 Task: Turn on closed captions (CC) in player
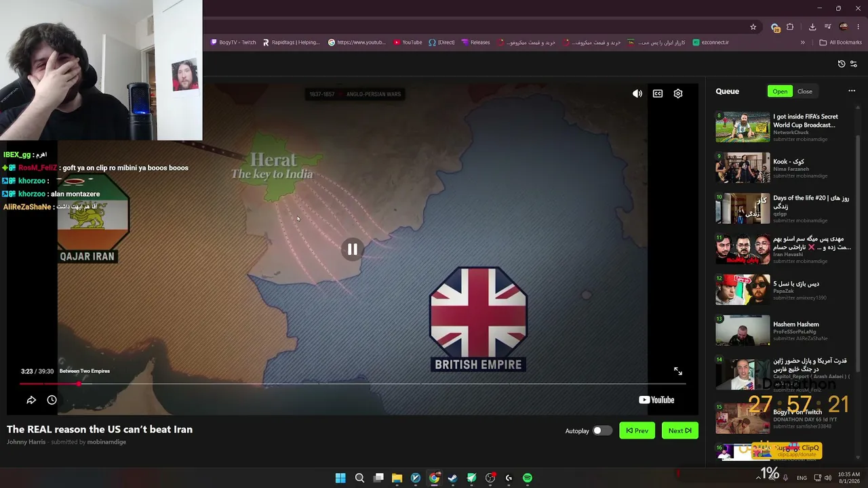click(658, 94)
